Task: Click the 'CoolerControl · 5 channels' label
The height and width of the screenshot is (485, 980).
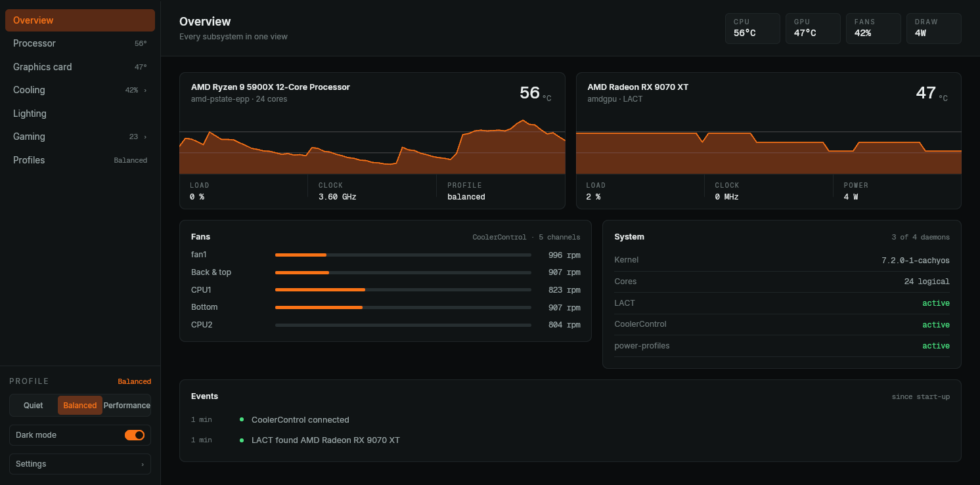Action: click(x=526, y=237)
